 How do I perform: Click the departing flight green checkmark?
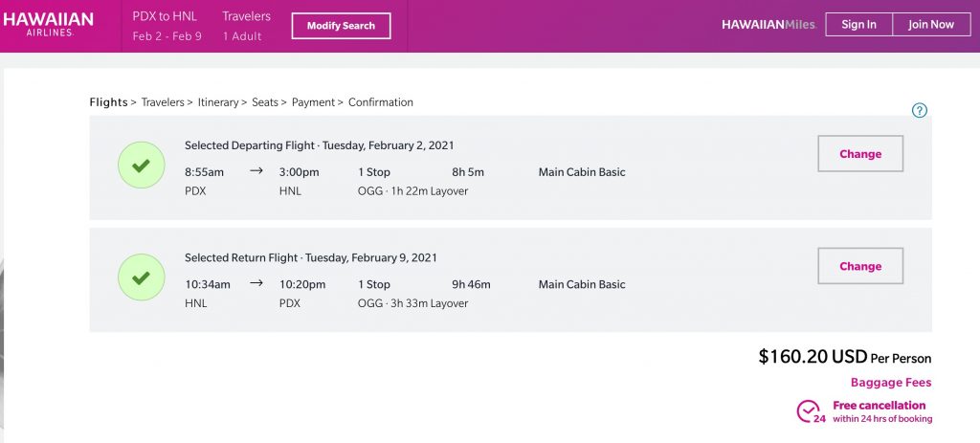[x=141, y=166]
